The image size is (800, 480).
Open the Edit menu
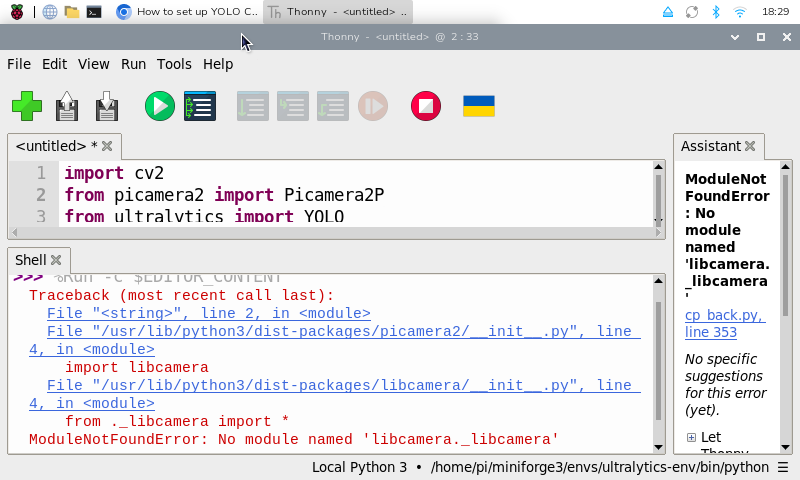coord(54,64)
